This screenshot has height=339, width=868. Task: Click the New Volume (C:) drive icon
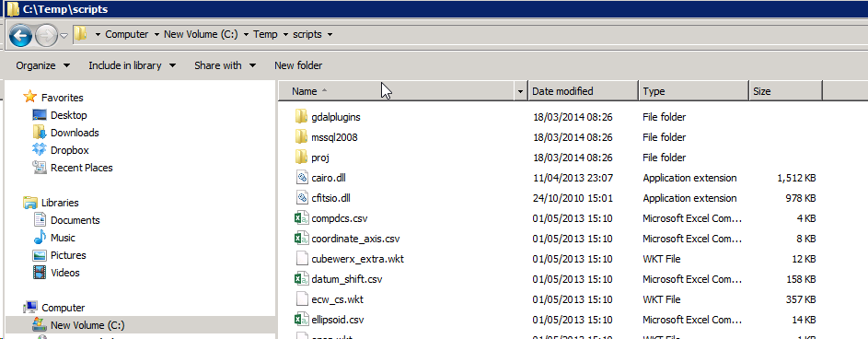(40, 324)
